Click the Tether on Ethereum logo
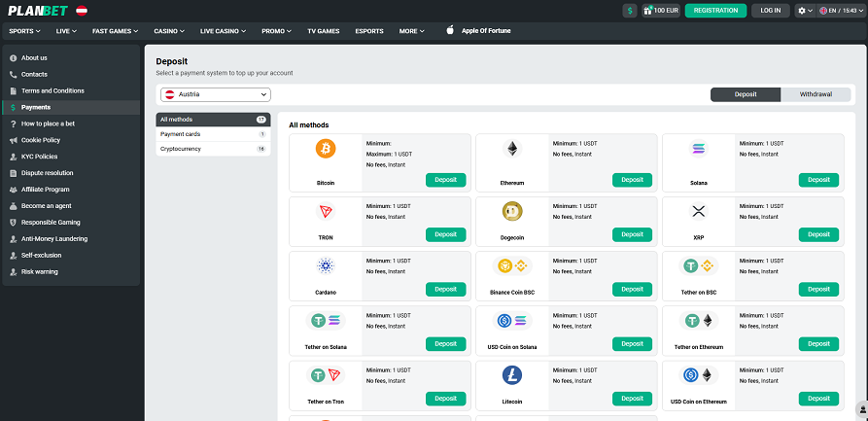Viewport: 868px width, 421px height. (x=699, y=320)
